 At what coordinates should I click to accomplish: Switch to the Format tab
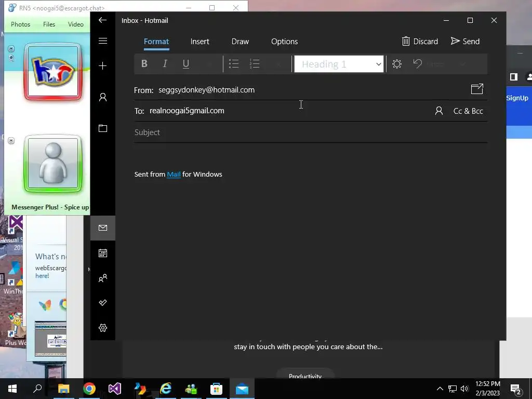(156, 42)
